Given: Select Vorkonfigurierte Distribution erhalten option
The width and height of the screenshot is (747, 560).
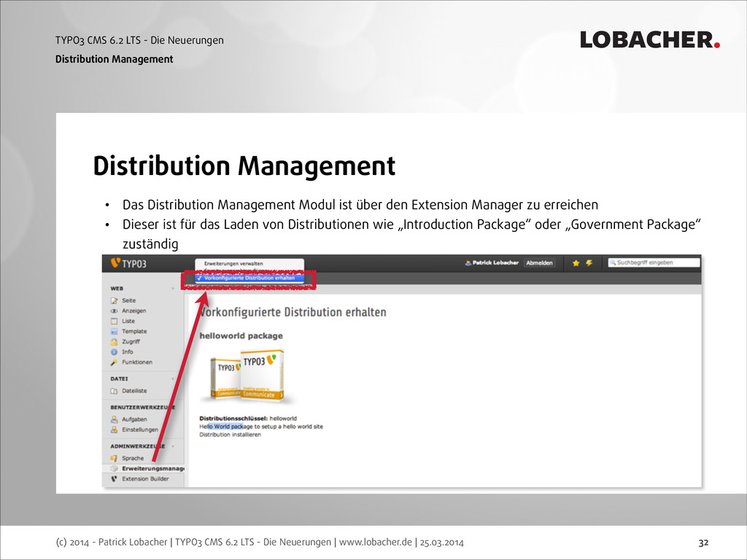Looking at the screenshot, I should pyautogui.click(x=249, y=278).
